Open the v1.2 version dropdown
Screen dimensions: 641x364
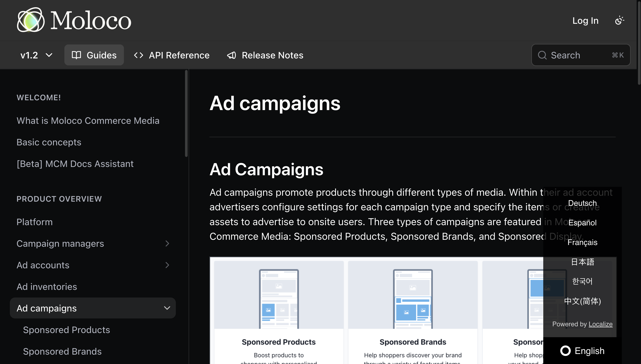[36, 55]
